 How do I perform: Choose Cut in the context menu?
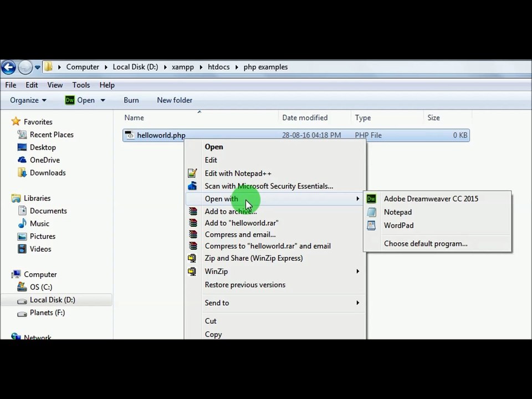[211, 321]
